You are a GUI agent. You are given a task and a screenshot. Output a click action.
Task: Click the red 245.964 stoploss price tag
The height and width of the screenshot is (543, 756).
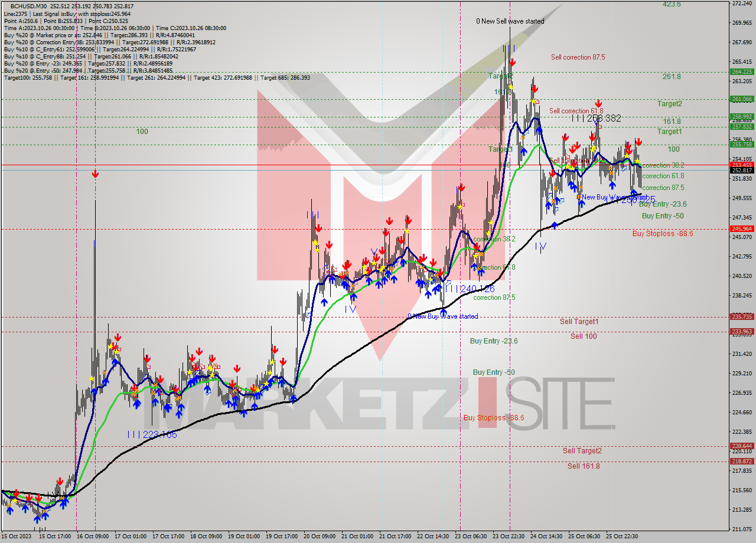coord(742,228)
